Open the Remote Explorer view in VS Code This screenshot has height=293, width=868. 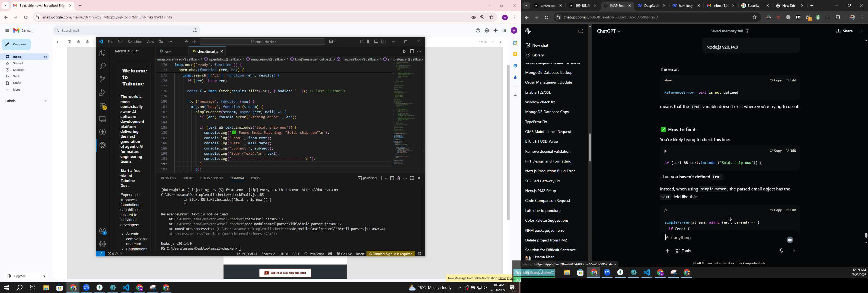pyautogui.click(x=103, y=119)
